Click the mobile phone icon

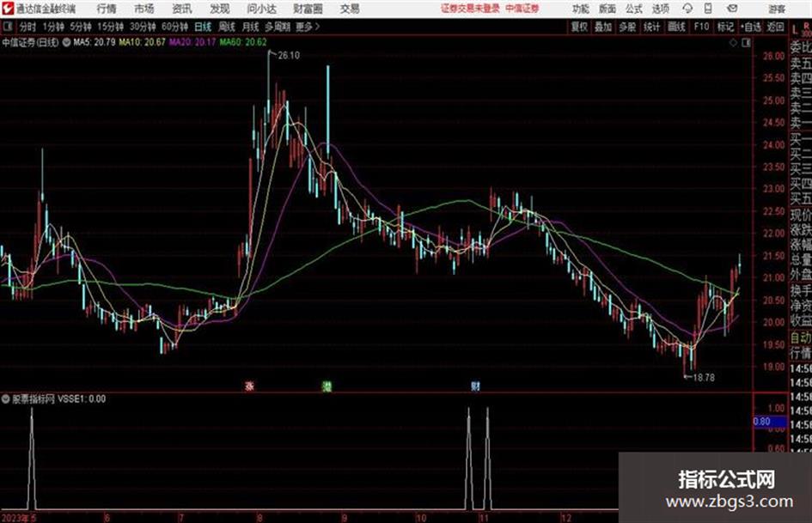[x=708, y=9]
